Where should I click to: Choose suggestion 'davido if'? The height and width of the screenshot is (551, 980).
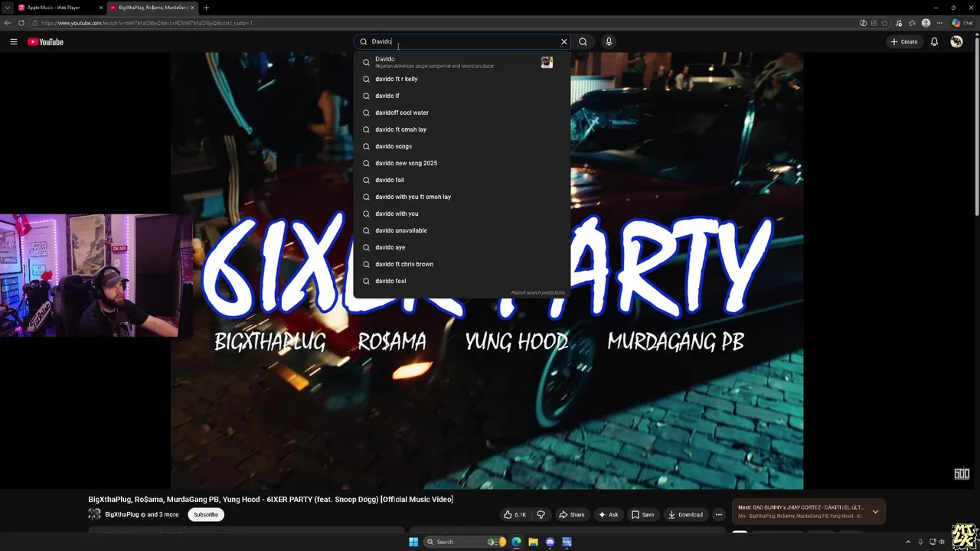coord(462,96)
